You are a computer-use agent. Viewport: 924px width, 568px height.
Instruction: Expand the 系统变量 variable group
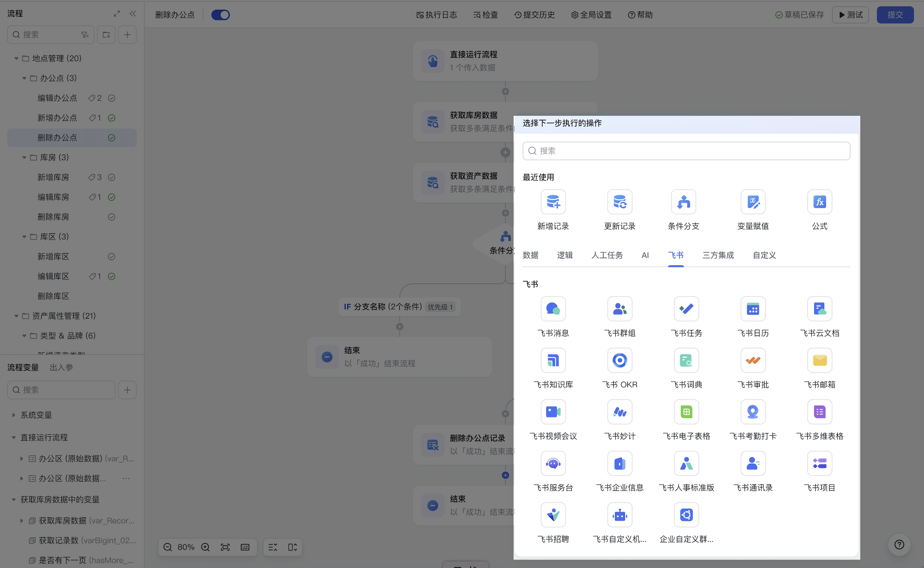[14, 415]
